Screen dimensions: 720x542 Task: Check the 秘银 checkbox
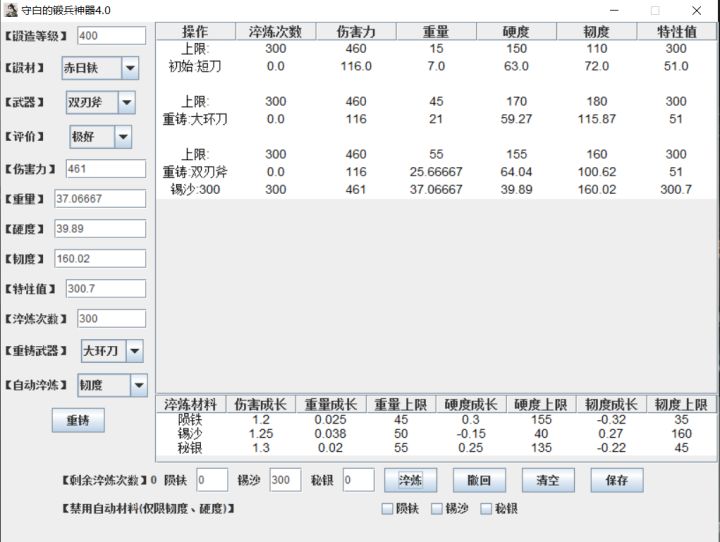(486, 508)
